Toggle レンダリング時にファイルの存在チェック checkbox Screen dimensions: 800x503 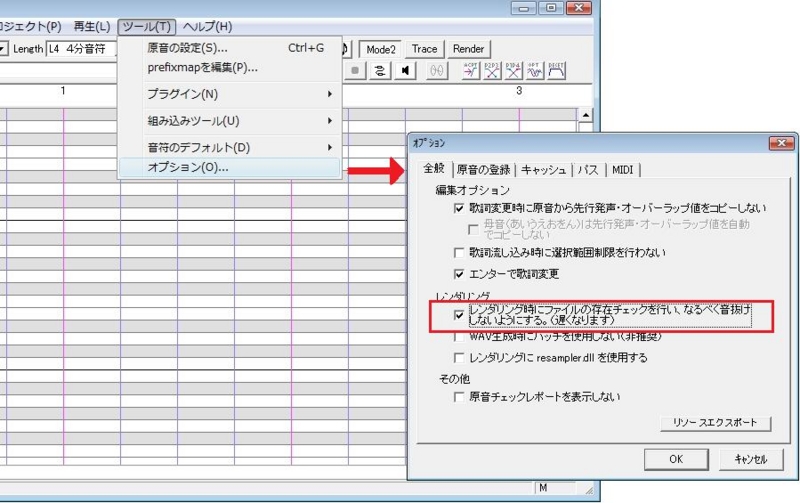click(x=459, y=315)
